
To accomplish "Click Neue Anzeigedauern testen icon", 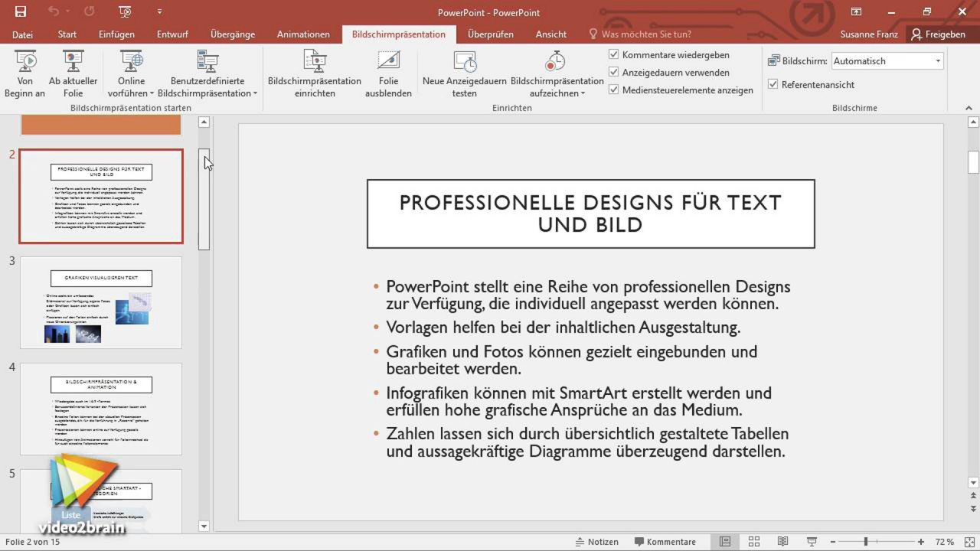I will [x=464, y=63].
